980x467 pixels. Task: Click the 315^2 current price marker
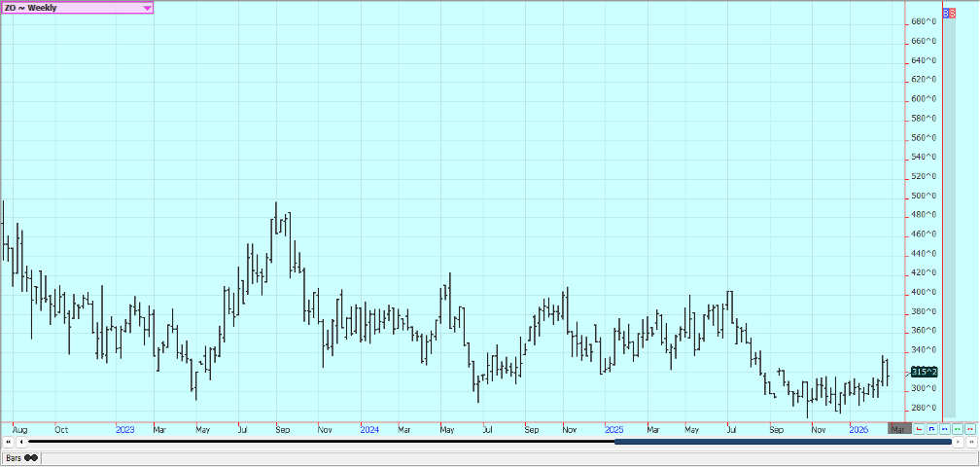(x=924, y=372)
